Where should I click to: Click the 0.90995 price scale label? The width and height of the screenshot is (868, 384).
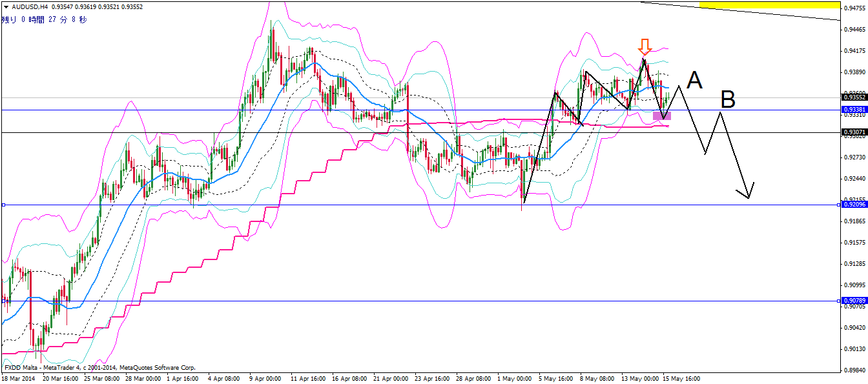[854, 285]
